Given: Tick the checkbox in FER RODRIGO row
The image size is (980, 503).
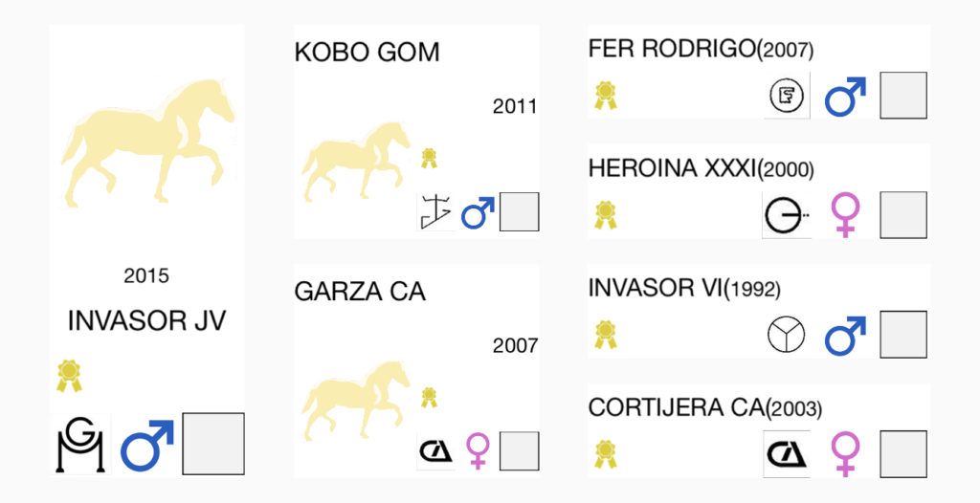Looking at the screenshot, I should pyautogui.click(x=903, y=96).
